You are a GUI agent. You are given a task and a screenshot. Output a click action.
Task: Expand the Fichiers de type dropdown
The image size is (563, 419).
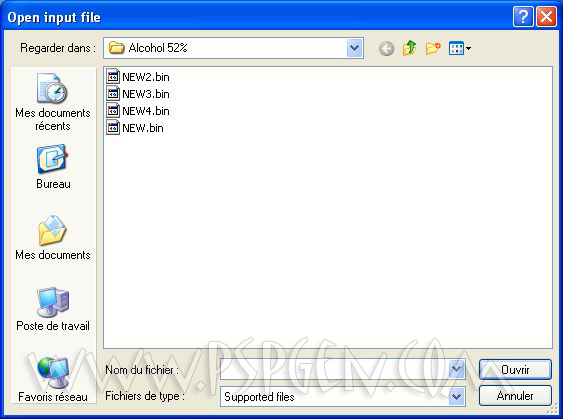point(457,397)
